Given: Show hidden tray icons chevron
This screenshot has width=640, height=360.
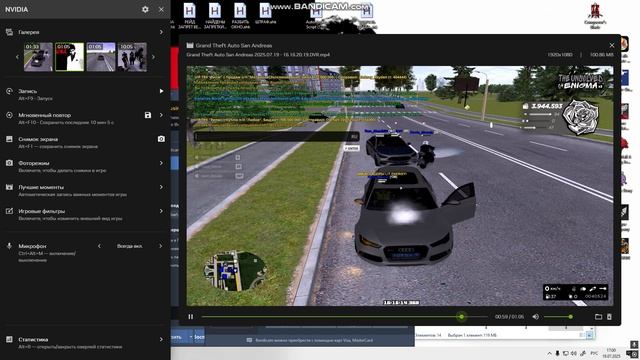Looking at the screenshot, I should coord(549,353).
